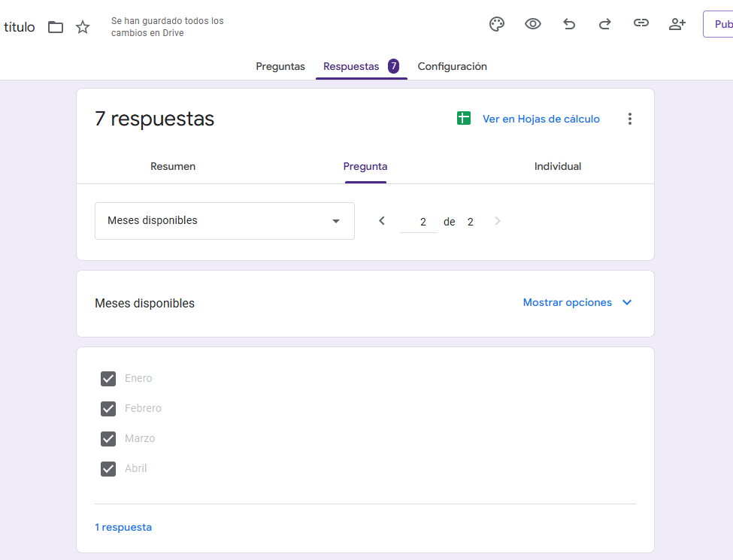Image resolution: width=733 pixels, height=560 pixels.
Task: Expand Mostrar opciones
Action: coord(577,302)
